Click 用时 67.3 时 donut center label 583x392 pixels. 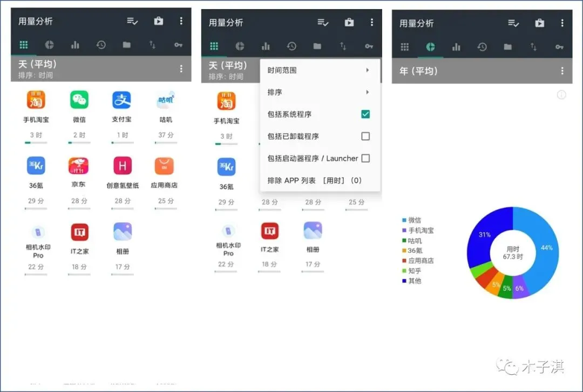click(x=513, y=253)
